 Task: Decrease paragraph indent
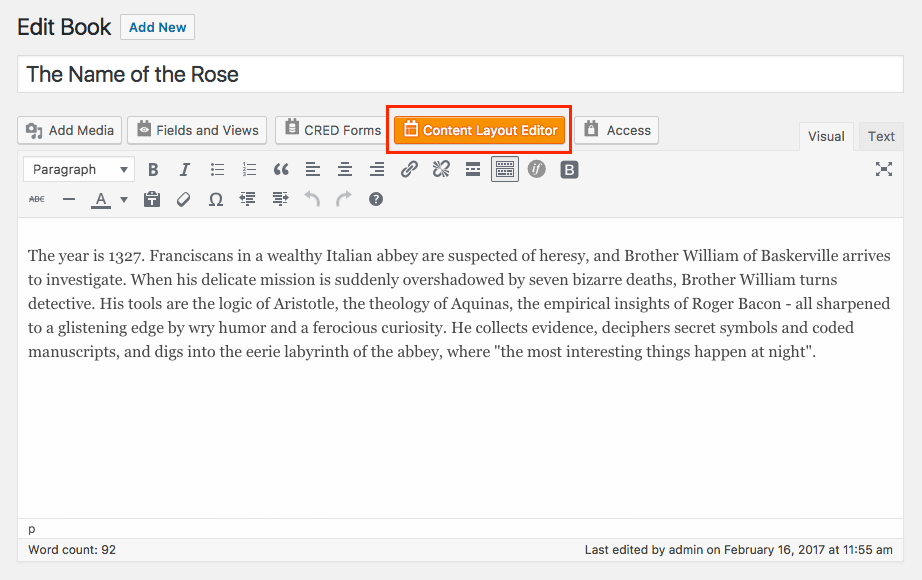point(248,199)
